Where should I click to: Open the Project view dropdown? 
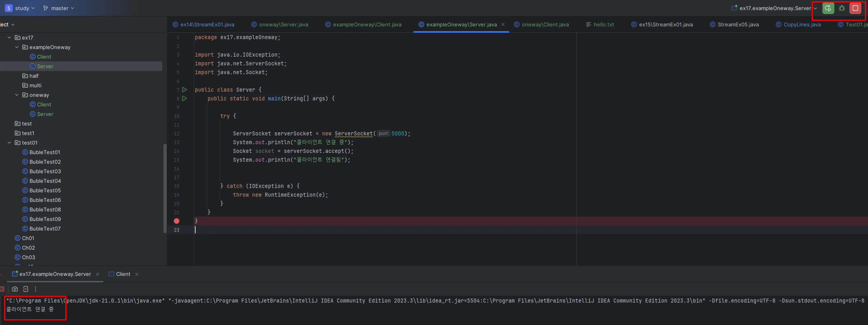click(7, 25)
